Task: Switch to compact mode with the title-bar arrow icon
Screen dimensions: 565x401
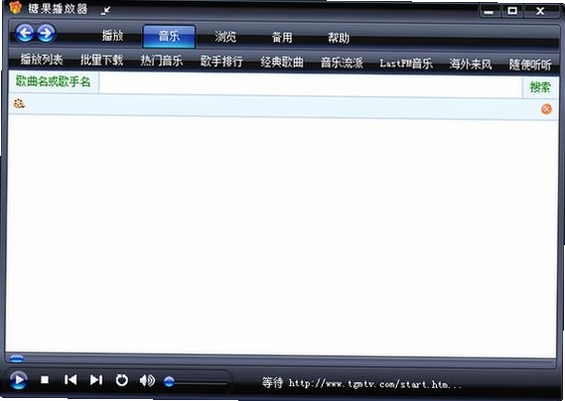Action: pos(106,10)
